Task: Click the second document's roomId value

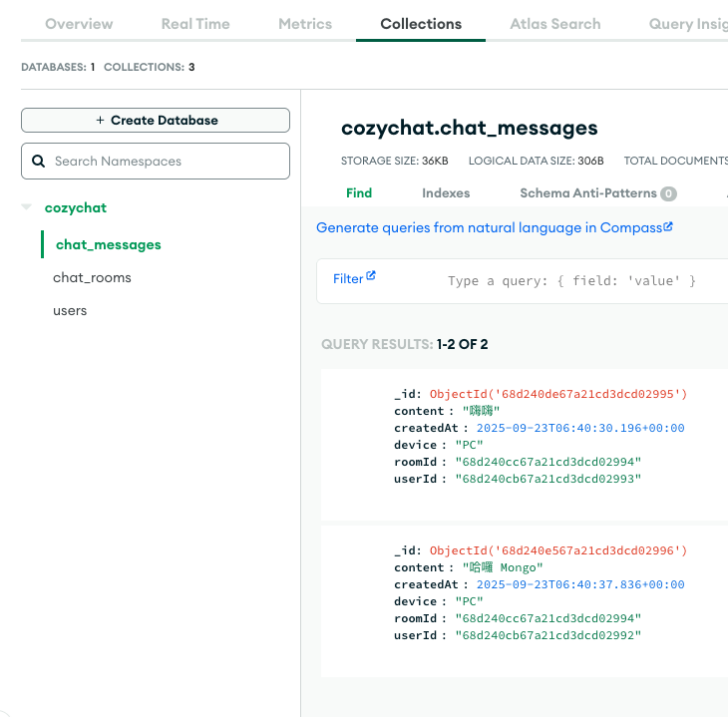Action: [547, 618]
